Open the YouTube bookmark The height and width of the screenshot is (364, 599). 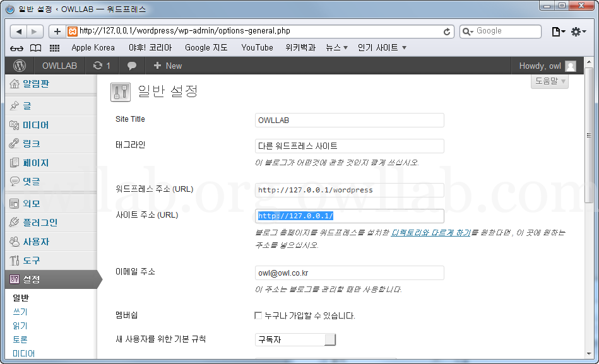pyautogui.click(x=257, y=48)
